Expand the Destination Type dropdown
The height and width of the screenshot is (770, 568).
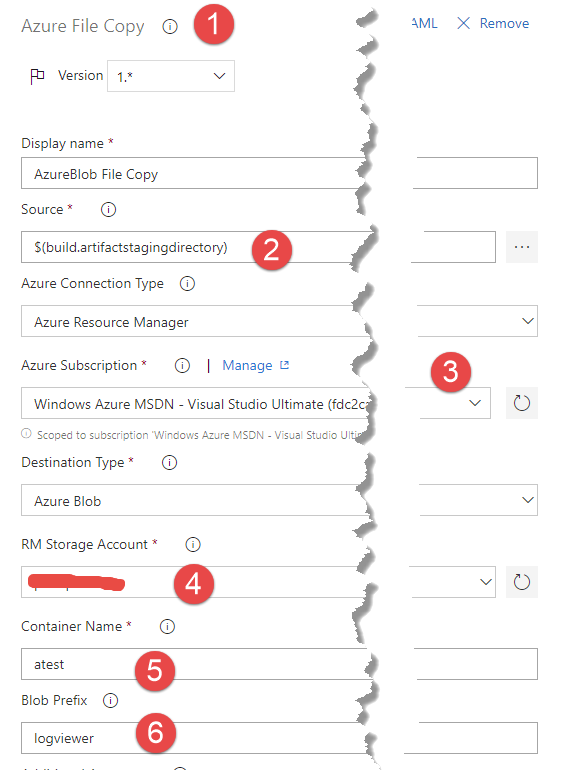pos(279,500)
